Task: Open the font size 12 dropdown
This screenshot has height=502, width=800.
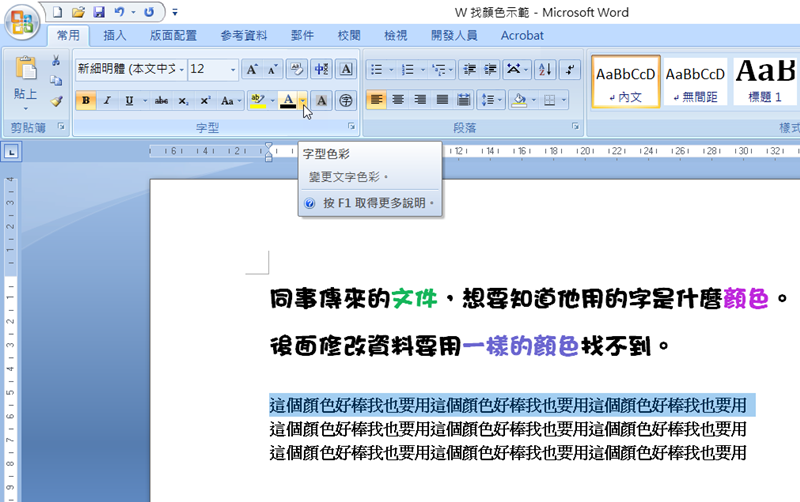Action: [x=233, y=69]
